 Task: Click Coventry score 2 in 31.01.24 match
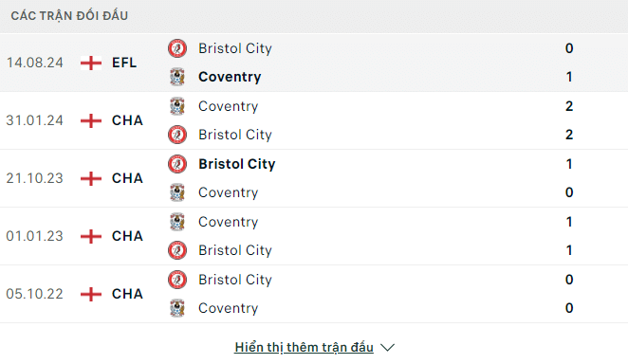coord(569,106)
